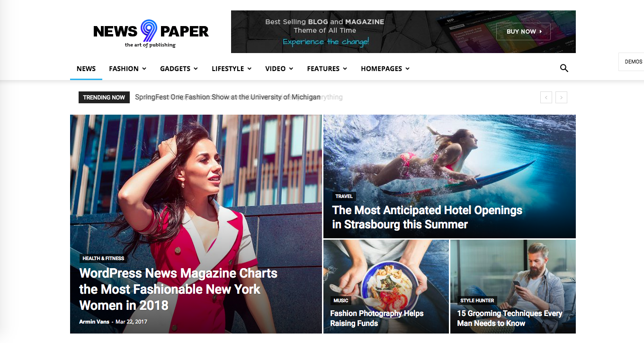Open the Style Hunter category tag
The width and height of the screenshot is (644, 343).
pyautogui.click(x=477, y=300)
